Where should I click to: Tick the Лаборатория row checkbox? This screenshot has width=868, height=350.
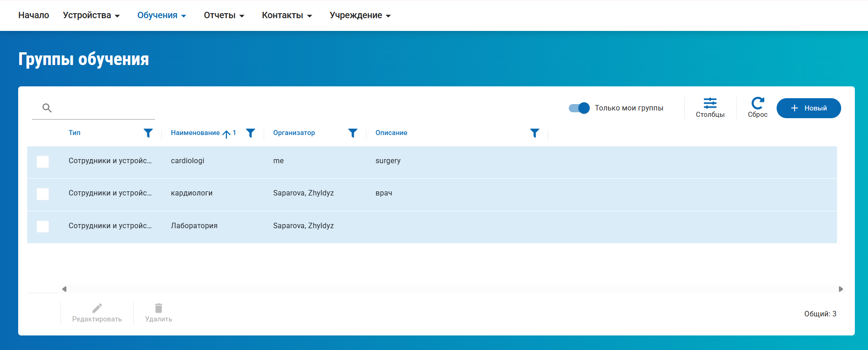43,226
